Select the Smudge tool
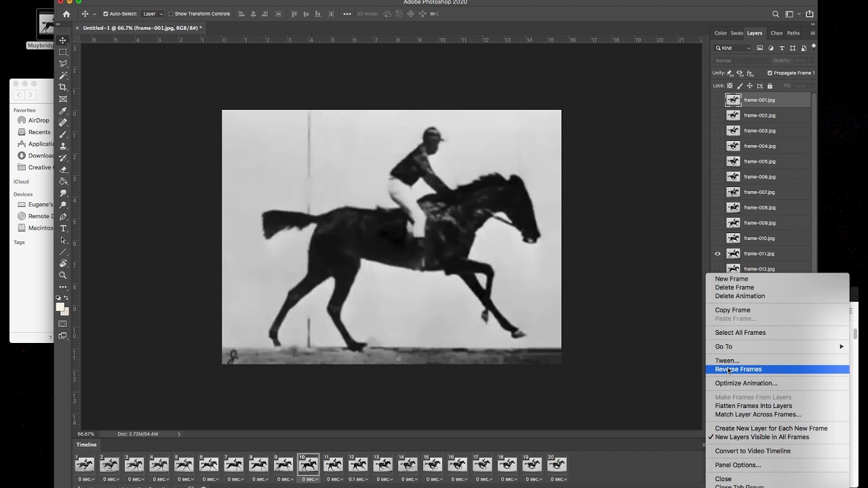 [63, 193]
